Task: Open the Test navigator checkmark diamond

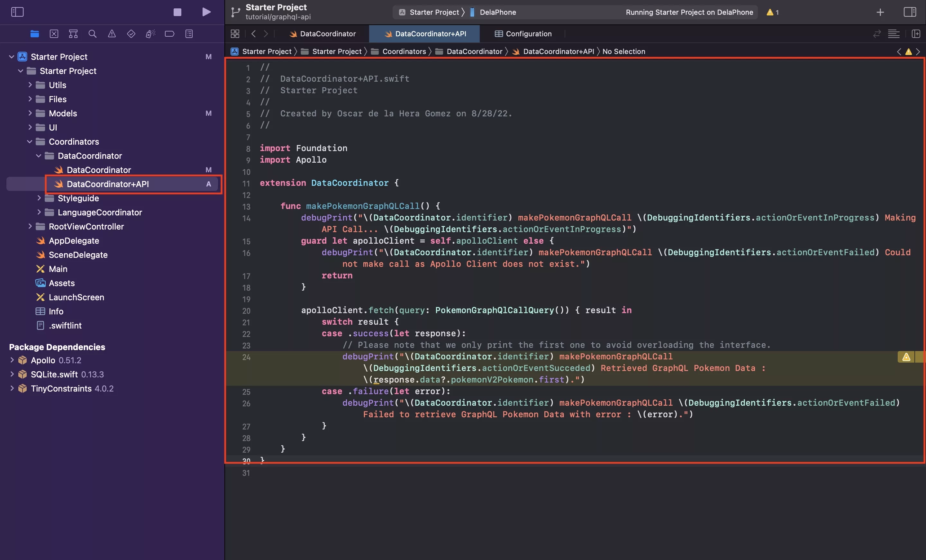Action: (x=131, y=33)
